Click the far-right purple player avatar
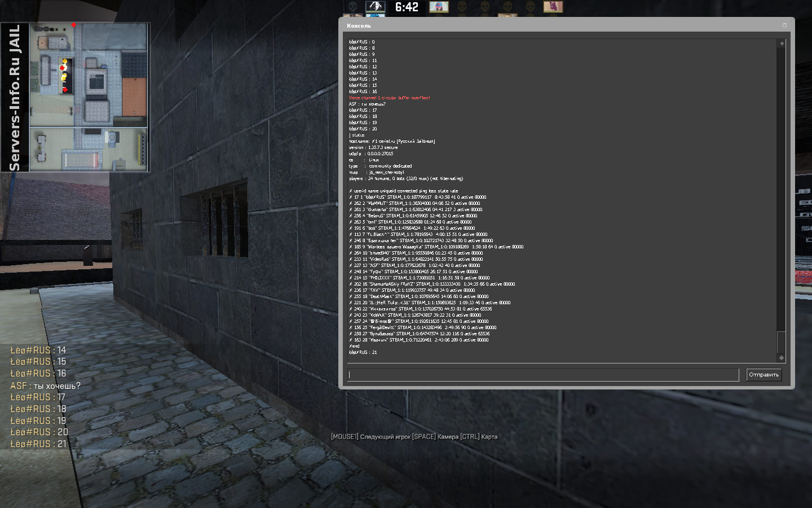Viewport: 812px width, 508px height. click(553, 7)
